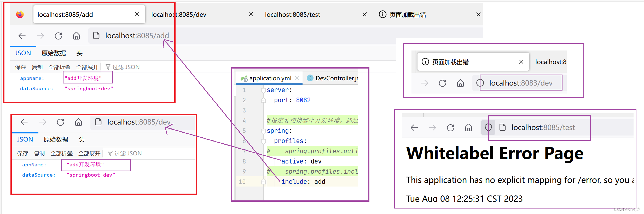Close 页面加载出错 tab in the localhost:8083 window

[x=521, y=61]
